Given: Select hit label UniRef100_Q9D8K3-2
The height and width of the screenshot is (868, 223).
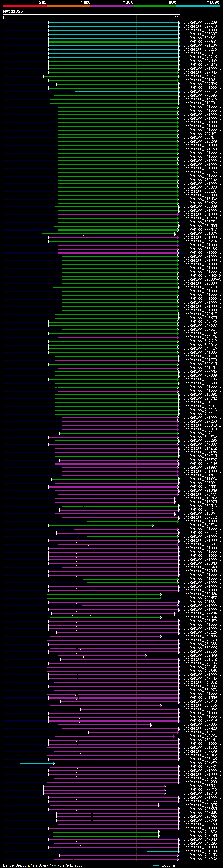Looking at the screenshot, I should 202,425.
